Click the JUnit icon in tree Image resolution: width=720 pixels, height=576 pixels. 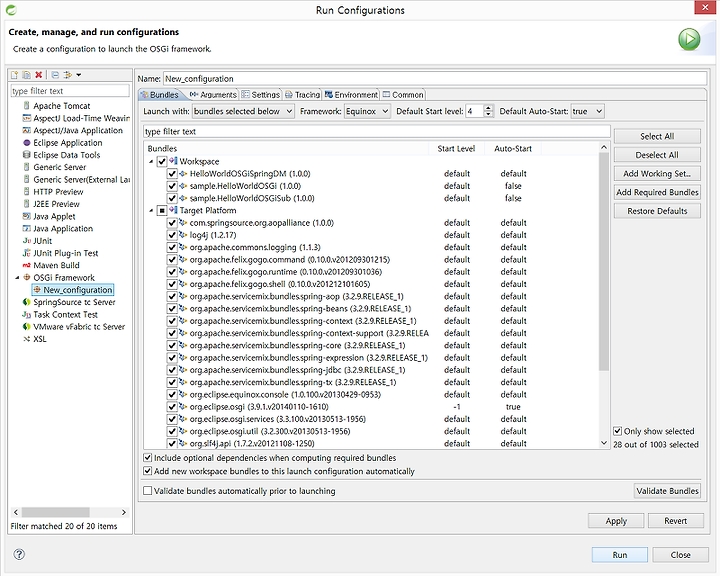tap(27, 241)
